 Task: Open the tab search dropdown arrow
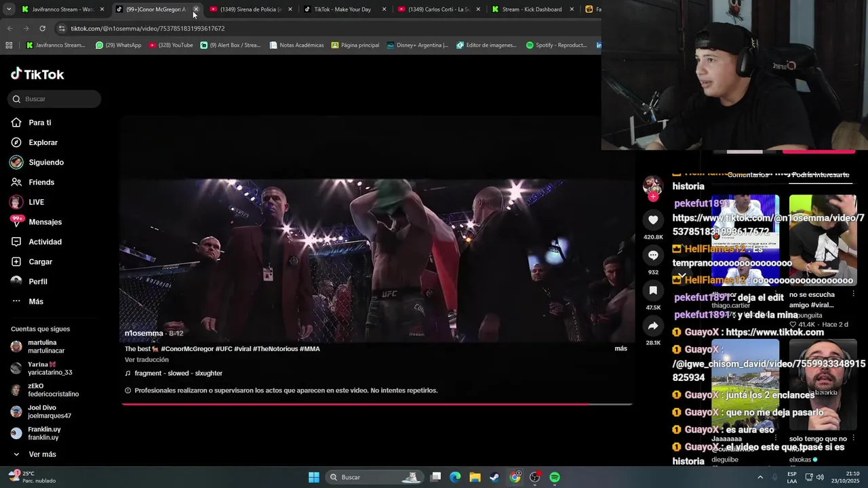tap(9, 9)
